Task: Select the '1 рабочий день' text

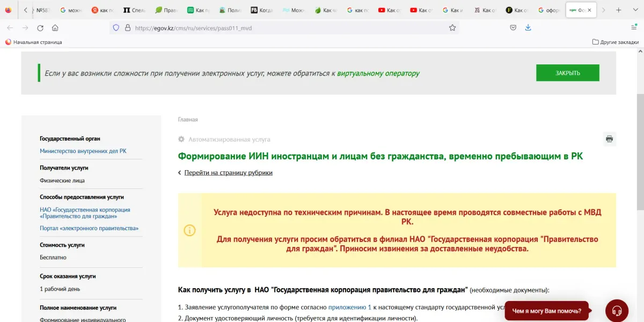Action: (60, 289)
